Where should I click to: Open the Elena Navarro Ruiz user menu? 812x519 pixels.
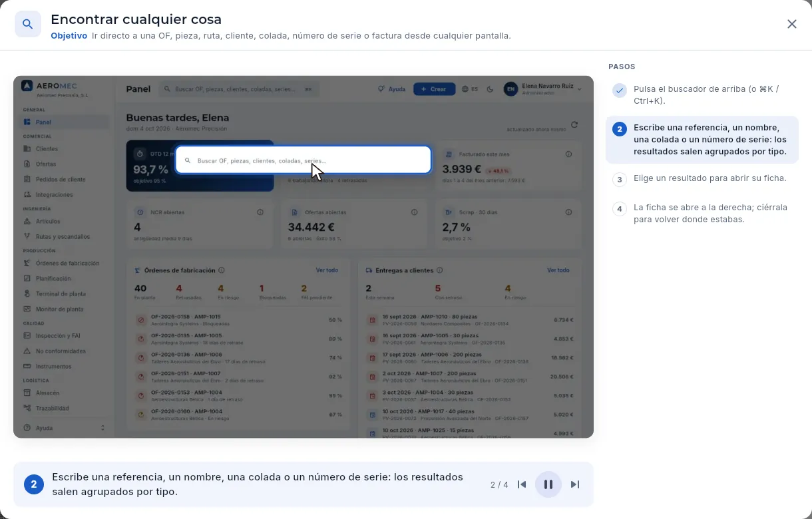tap(543, 89)
